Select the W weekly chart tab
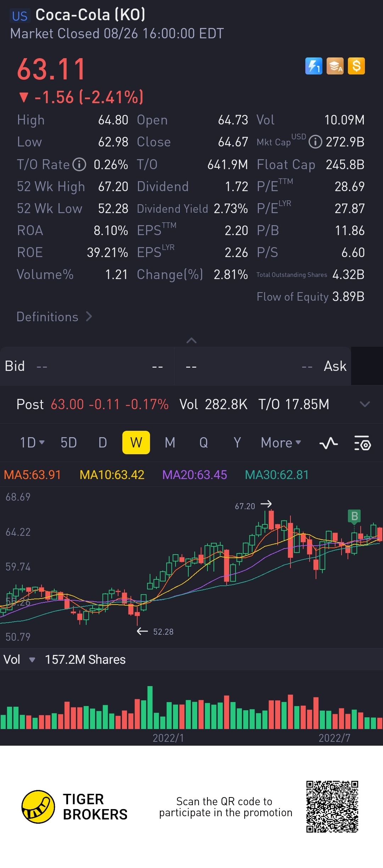 coord(136,443)
